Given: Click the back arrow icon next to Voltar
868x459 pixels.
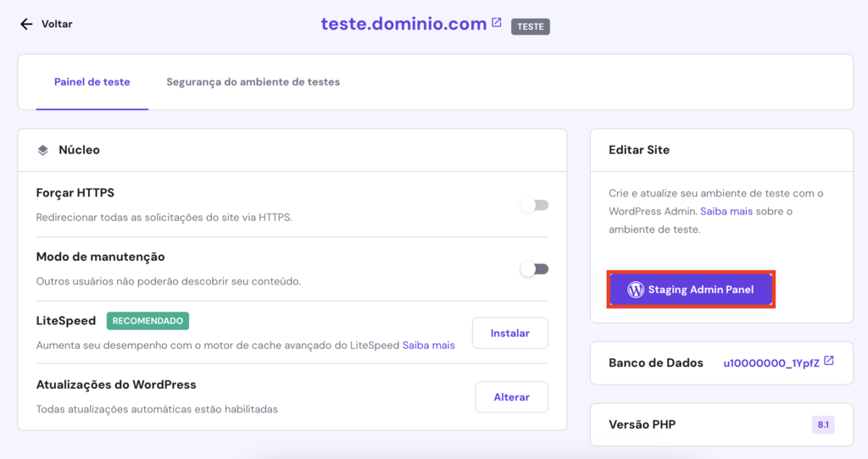Looking at the screenshot, I should coord(26,24).
